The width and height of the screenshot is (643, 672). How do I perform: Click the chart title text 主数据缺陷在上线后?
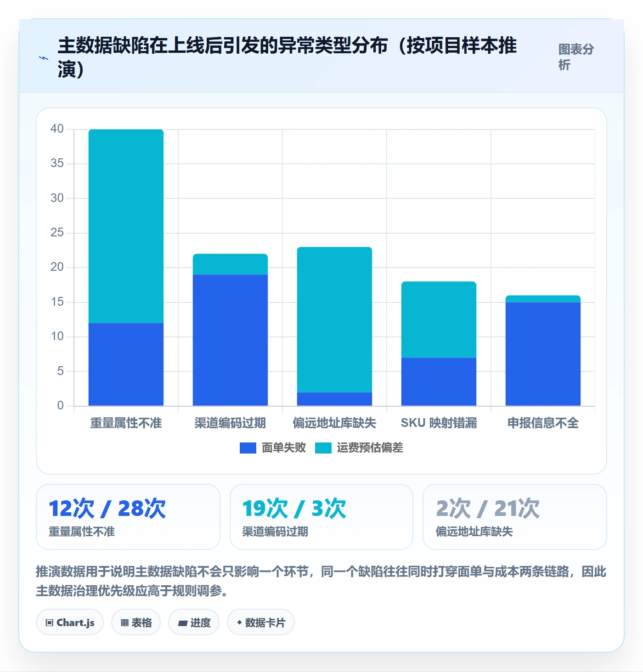click(140, 46)
